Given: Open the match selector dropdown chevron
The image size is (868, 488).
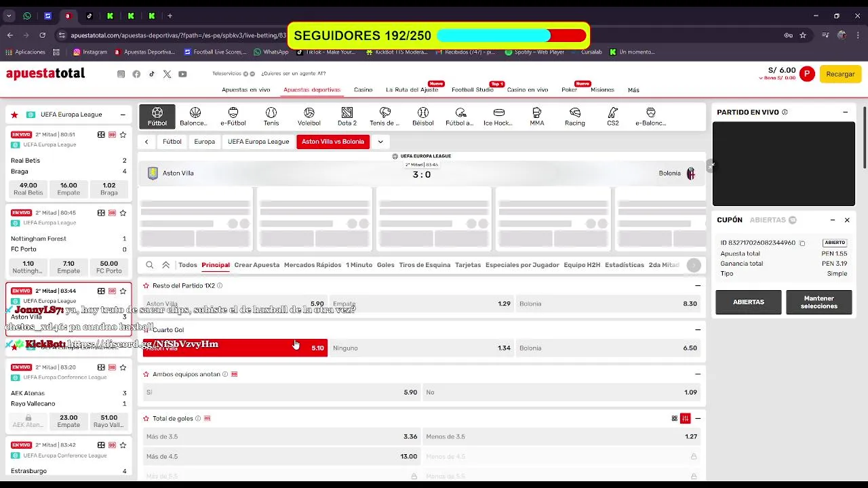Looking at the screenshot, I should tap(380, 142).
